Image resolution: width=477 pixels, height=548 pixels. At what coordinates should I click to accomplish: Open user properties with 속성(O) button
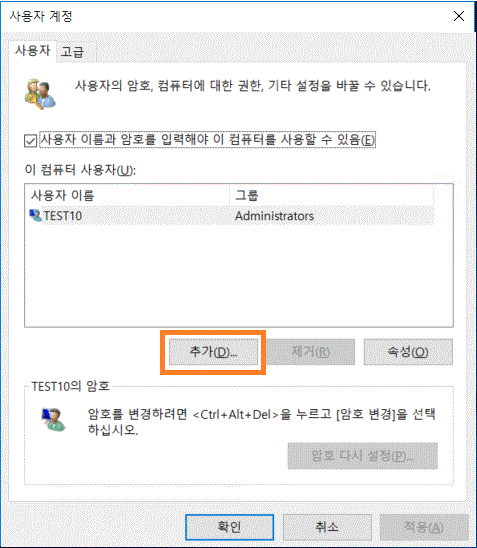point(408,352)
